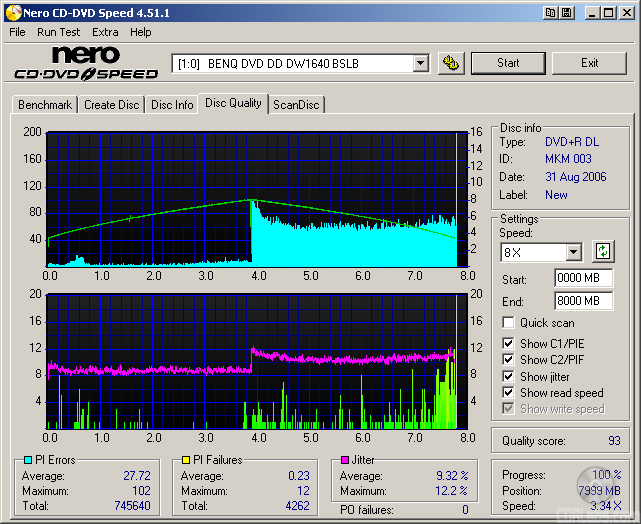
Task: Switch to the ScanDisc tab
Action: [x=296, y=104]
